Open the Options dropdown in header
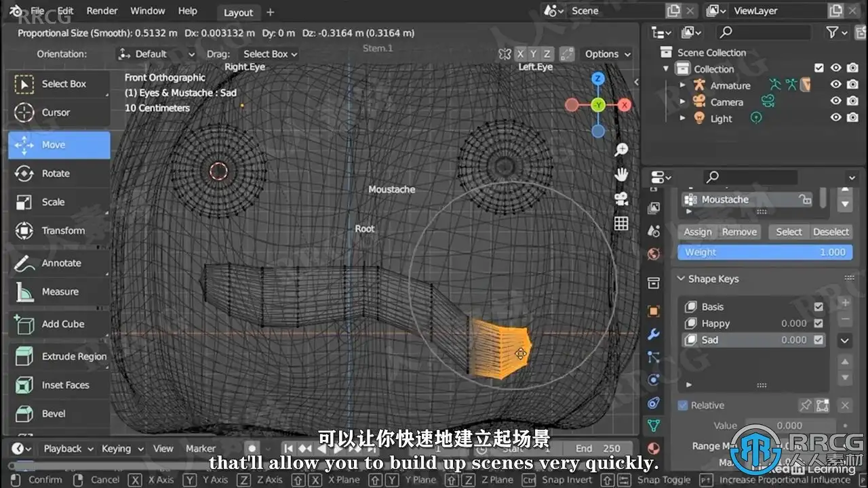 click(607, 54)
